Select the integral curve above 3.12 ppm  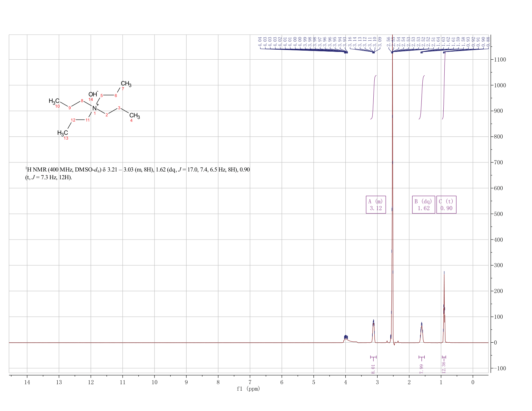(x=374, y=97)
